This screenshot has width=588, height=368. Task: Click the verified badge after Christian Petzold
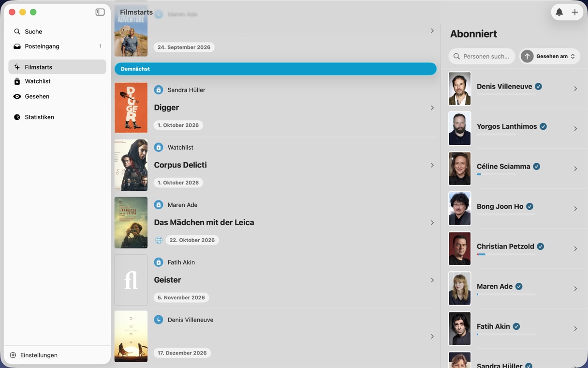(540, 246)
